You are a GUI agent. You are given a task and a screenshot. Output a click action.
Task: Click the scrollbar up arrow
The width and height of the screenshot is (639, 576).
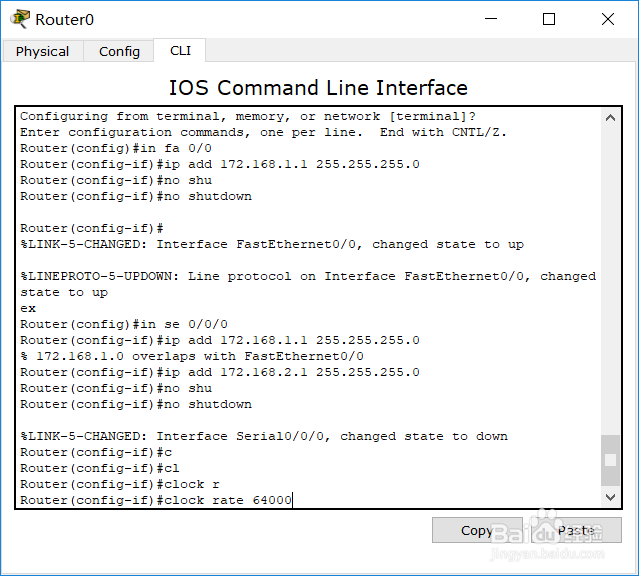[610, 118]
